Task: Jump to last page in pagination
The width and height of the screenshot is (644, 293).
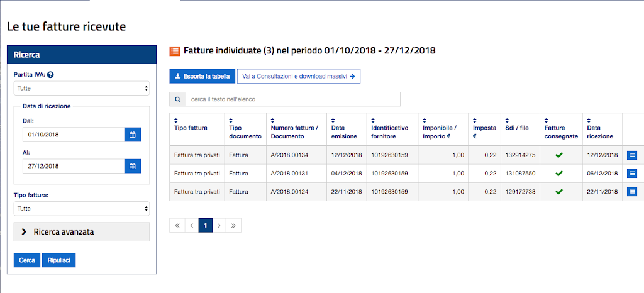Action: coord(234,225)
